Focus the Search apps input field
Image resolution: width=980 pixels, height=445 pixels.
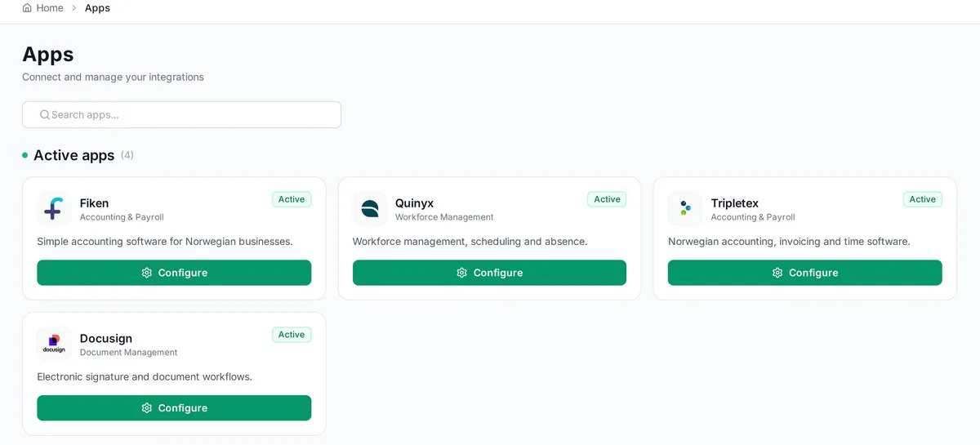[181, 115]
